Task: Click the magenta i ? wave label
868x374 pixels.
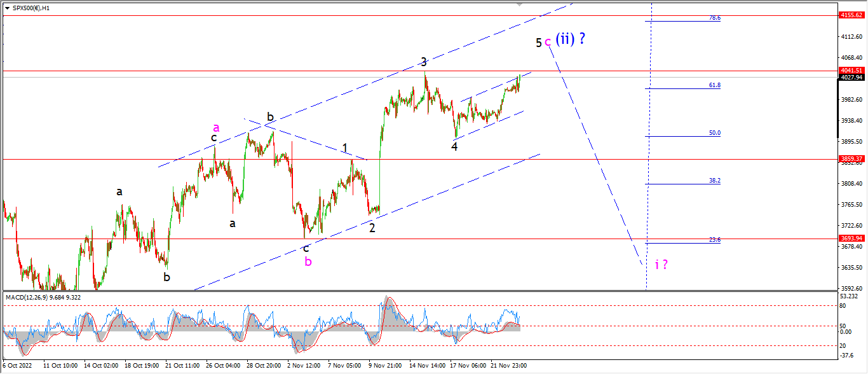Action: click(x=661, y=264)
